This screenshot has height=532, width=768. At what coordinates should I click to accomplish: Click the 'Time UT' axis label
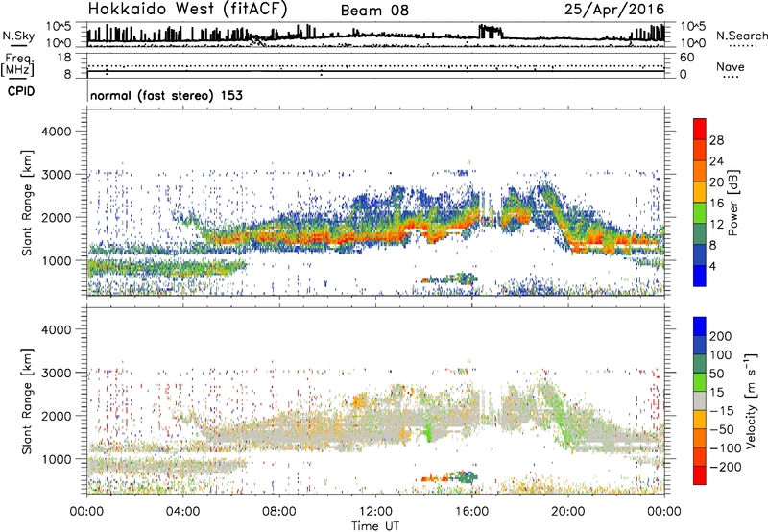click(x=375, y=525)
